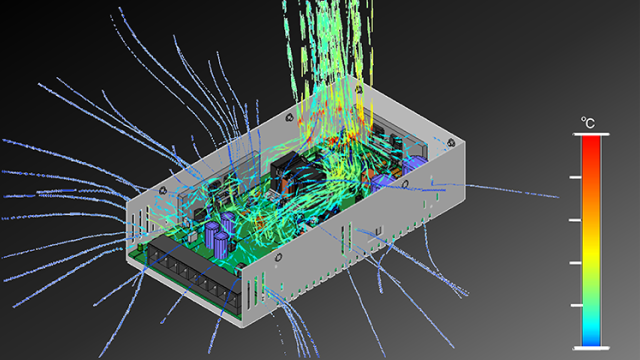This screenshot has width=640, height=360.
Task: Click the °C unit label above legend
Action: coord(588,122)
